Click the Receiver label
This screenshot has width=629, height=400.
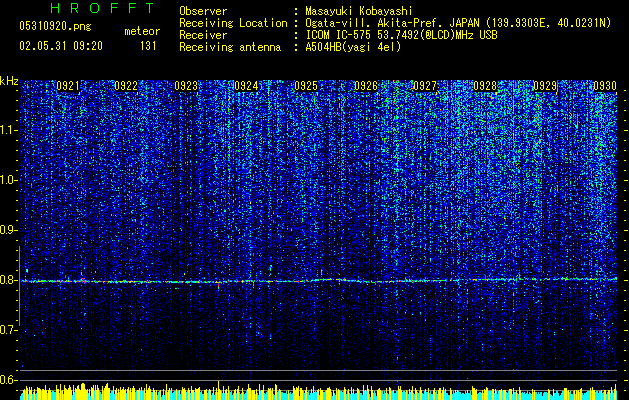click(x=203, y=35)
